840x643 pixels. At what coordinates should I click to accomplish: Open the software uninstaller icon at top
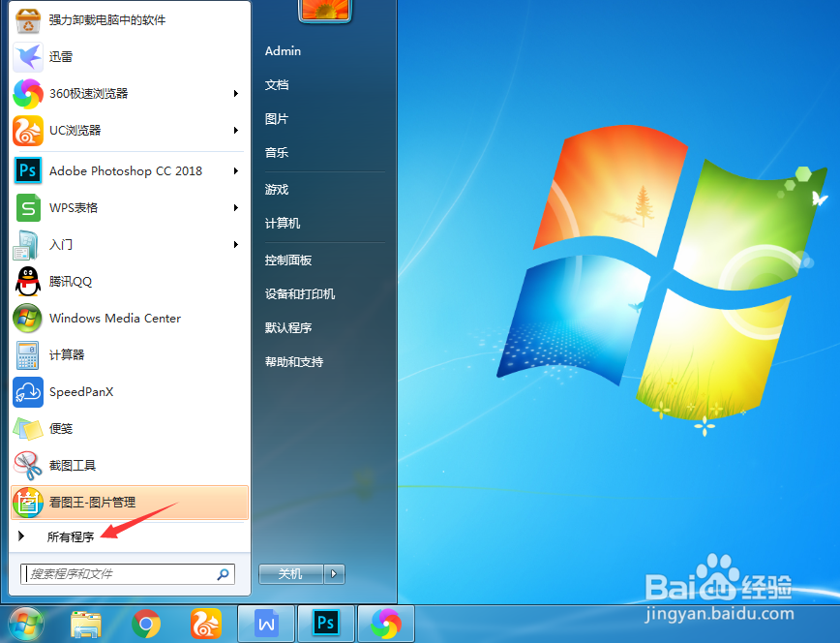[28, 20]
